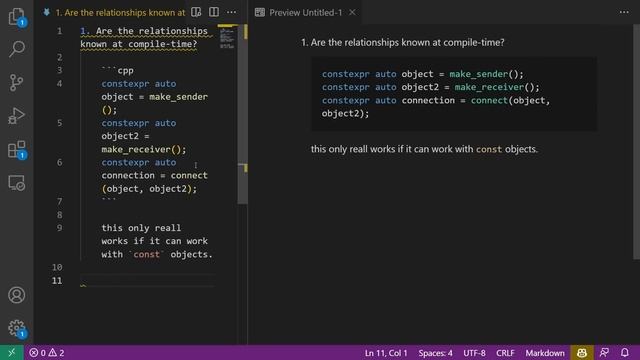Split the editor right

[x=214, y=12]
